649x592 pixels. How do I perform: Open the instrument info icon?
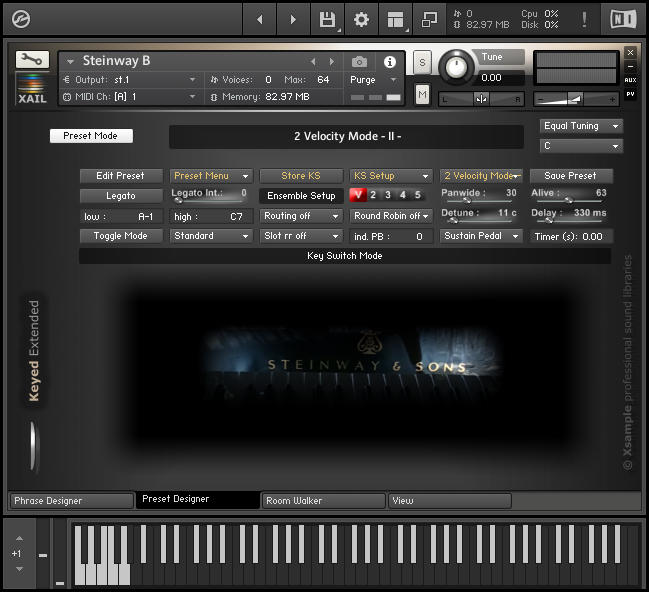click(389, 62)
